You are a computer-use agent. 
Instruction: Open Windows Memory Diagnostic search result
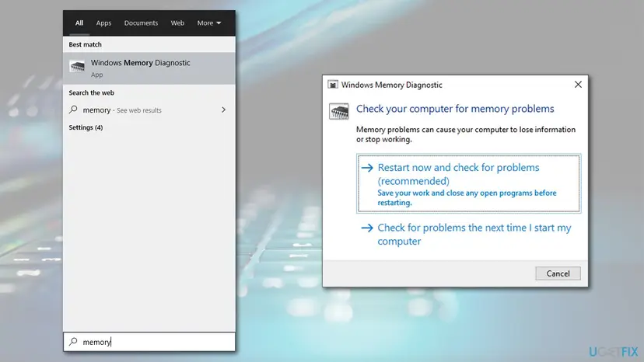149,68
